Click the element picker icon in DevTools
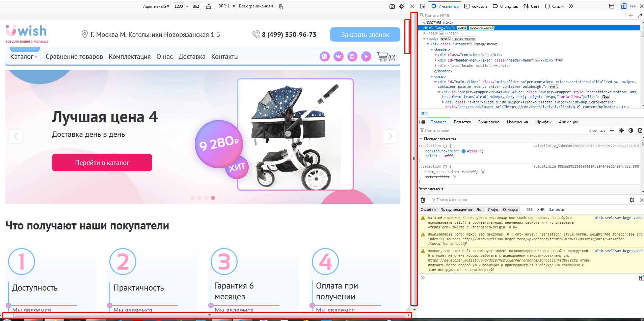 click(x=423, y=6)
